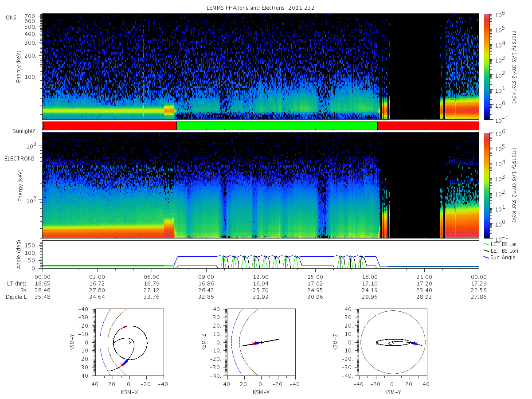Click the Dipole L value 29.96
532x399 pixels.
[370, 297]
